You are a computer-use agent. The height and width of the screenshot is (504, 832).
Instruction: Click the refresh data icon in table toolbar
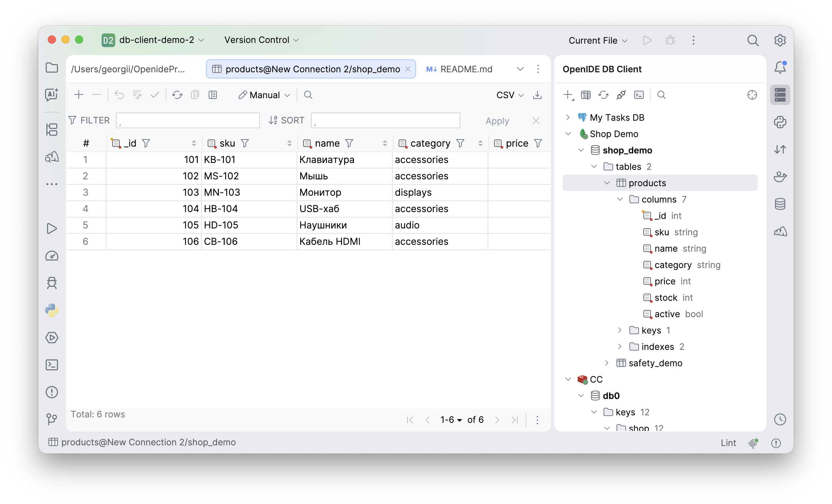tap(177, 95)
